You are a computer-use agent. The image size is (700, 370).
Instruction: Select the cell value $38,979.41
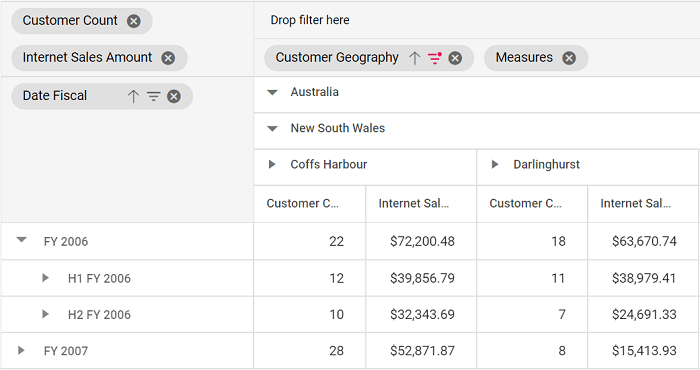(644, 279)
